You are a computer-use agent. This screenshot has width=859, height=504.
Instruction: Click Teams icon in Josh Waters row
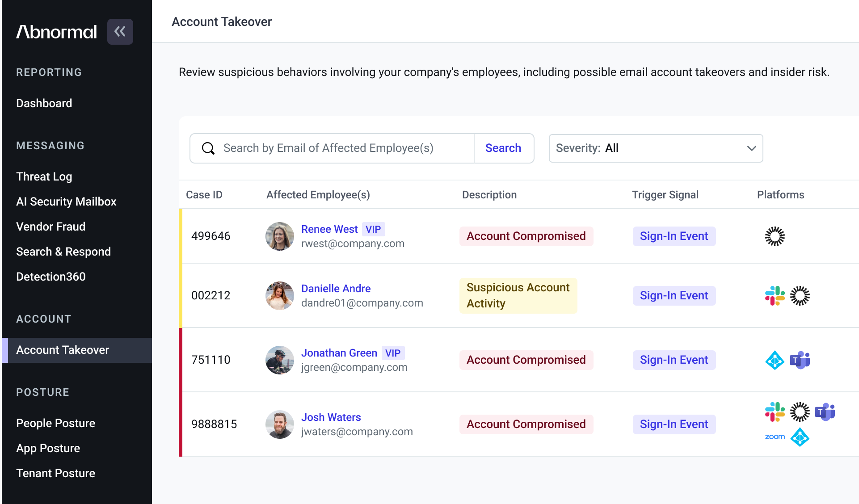coord(825,412)
